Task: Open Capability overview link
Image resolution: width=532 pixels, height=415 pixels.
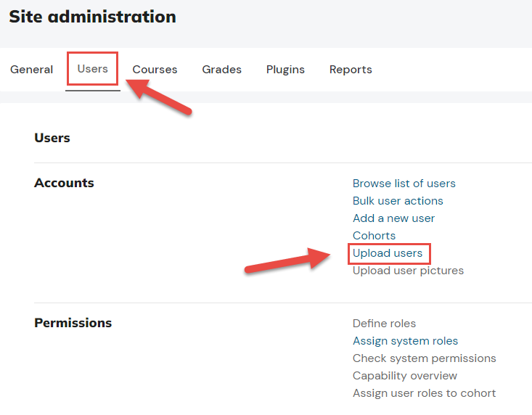Action: (x=405, y=376)
